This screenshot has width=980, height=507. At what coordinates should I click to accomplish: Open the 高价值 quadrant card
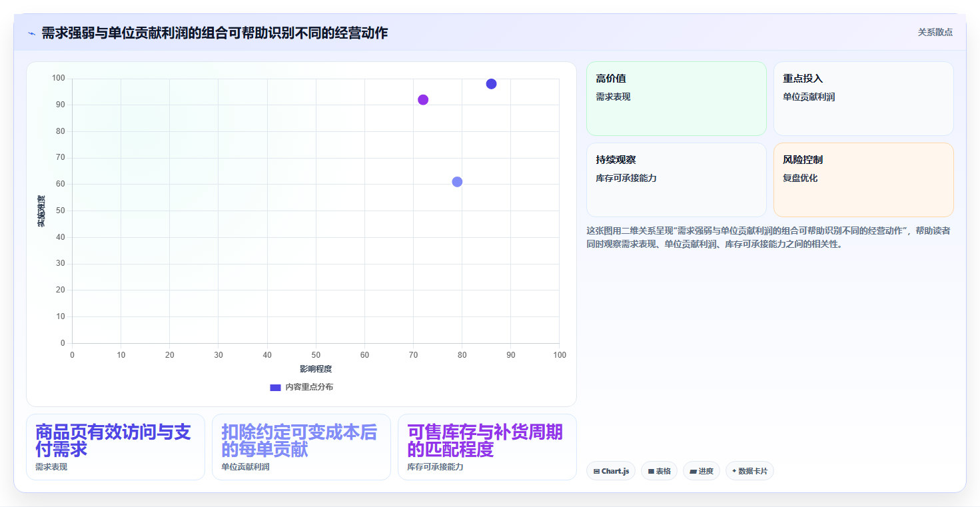click(676, 99)
